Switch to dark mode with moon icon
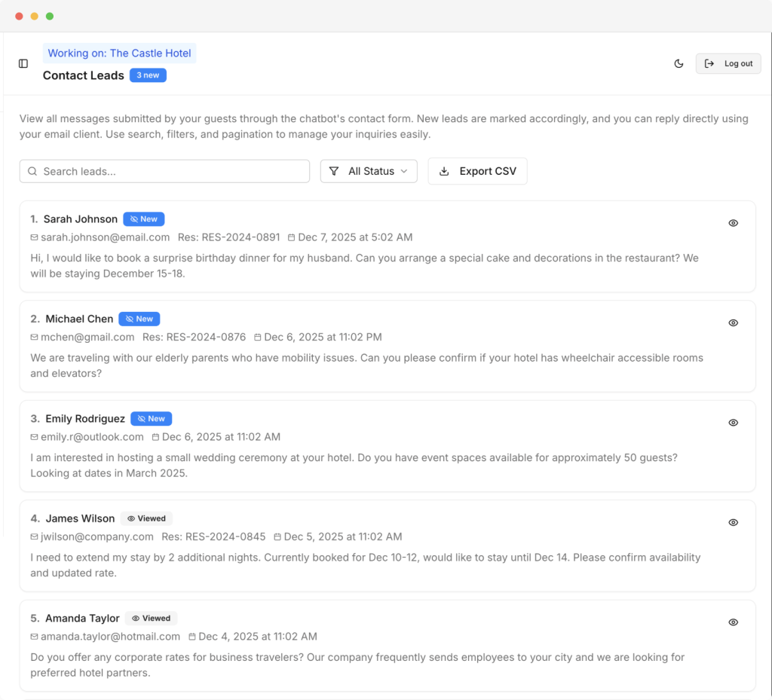The height and width of the screenshot is (700, 772). coord(679,64)
